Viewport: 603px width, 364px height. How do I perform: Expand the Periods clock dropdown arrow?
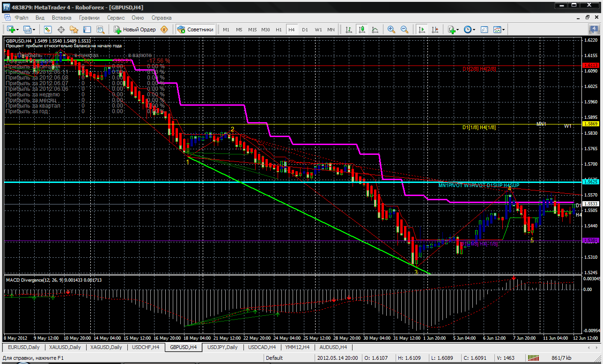click(474, 29)
